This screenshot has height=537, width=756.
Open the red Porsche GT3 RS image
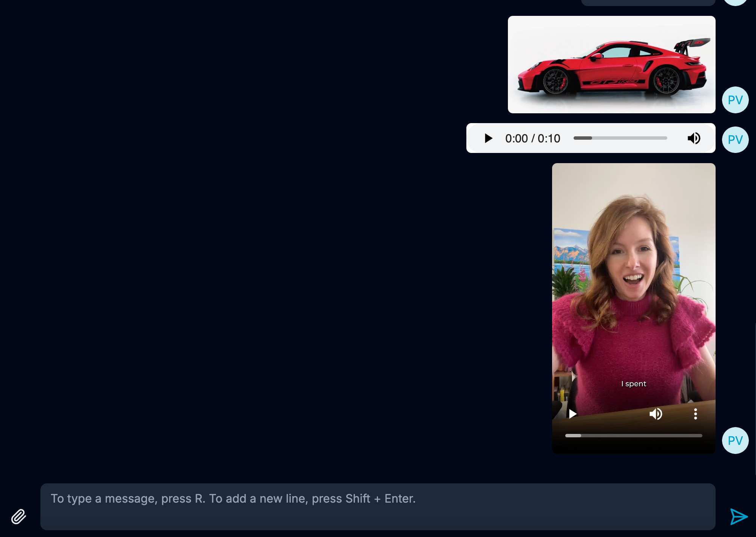click(611, 65)
